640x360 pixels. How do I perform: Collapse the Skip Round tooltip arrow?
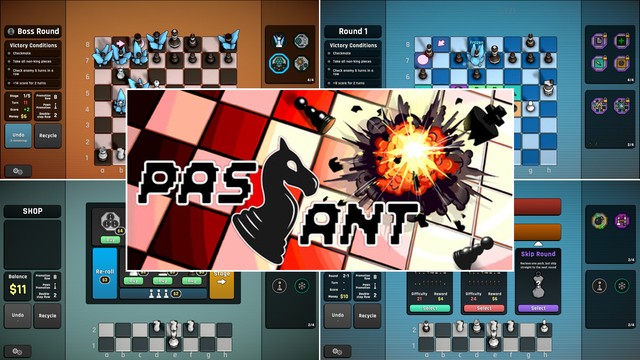coord(538,244)
